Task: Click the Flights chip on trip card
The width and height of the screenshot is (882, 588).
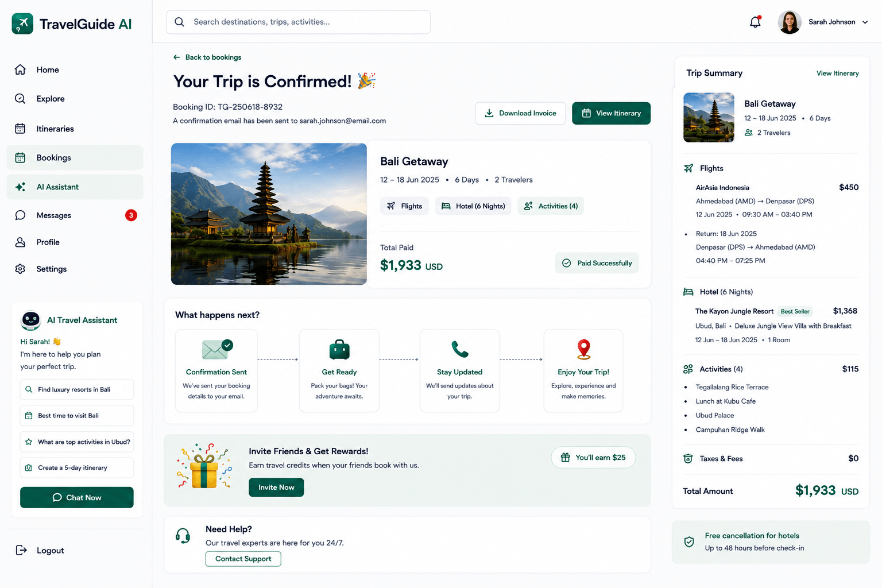Action: (x=404, y=206)
